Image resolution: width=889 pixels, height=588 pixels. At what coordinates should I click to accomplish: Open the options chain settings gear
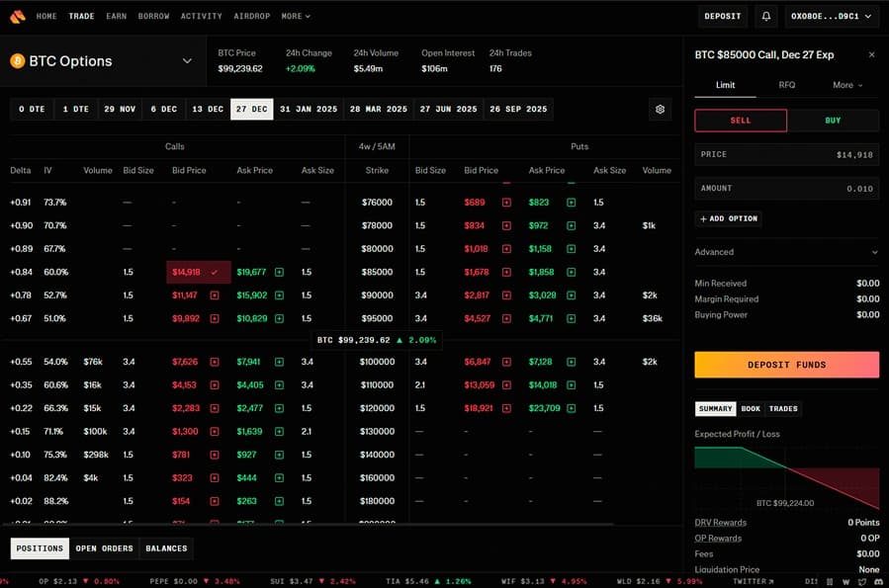661,109
